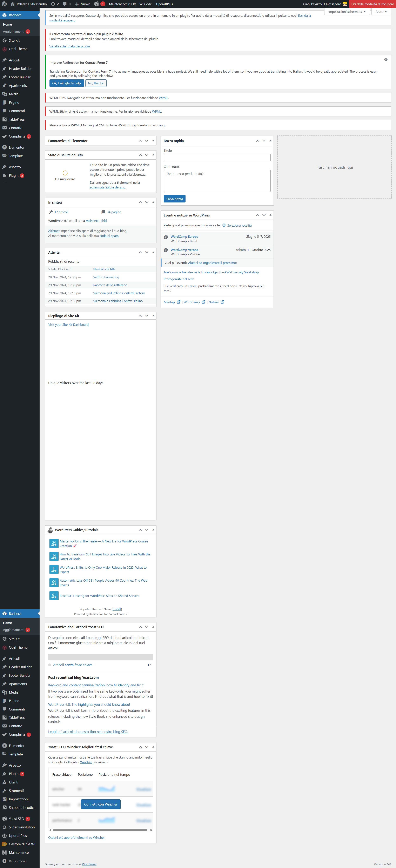Open UpdraftPlus from its sidebar menu icon

(x=4, y=835)
